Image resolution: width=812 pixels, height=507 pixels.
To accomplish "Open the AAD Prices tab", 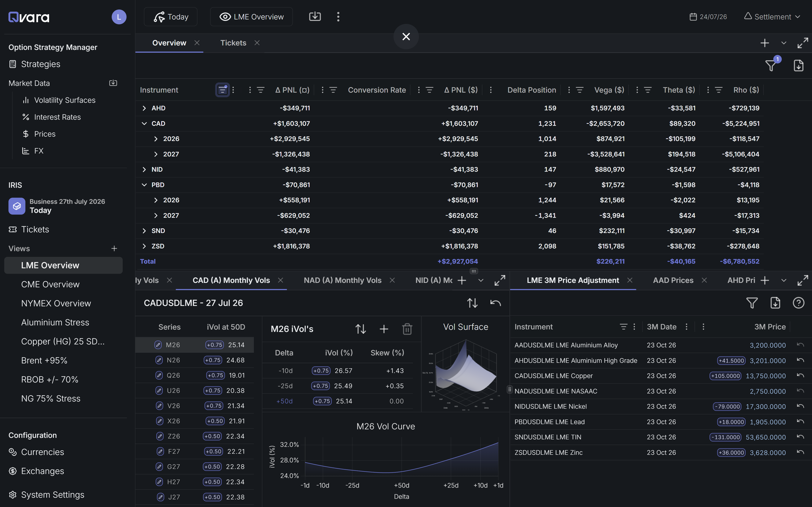I will coord(673,280).
